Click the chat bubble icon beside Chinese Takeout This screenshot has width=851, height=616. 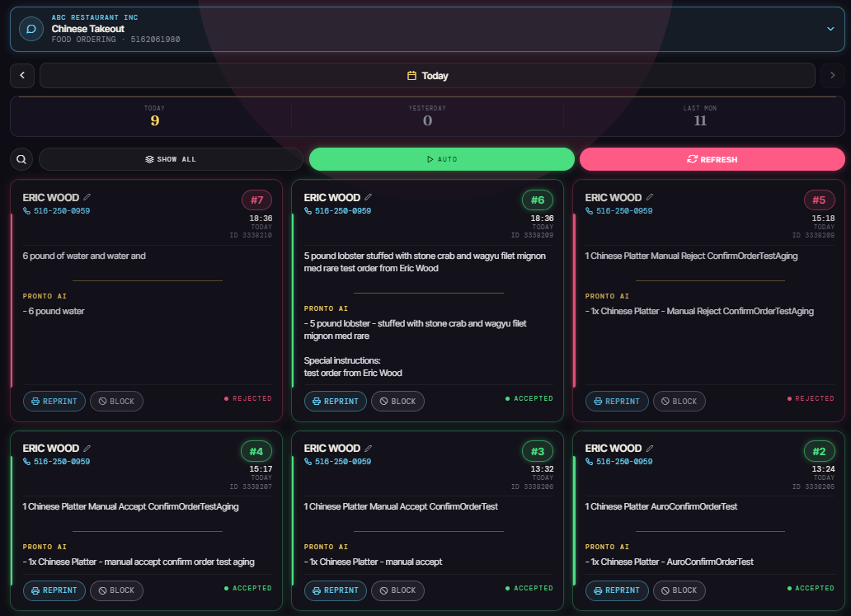(x=31, y=29)
